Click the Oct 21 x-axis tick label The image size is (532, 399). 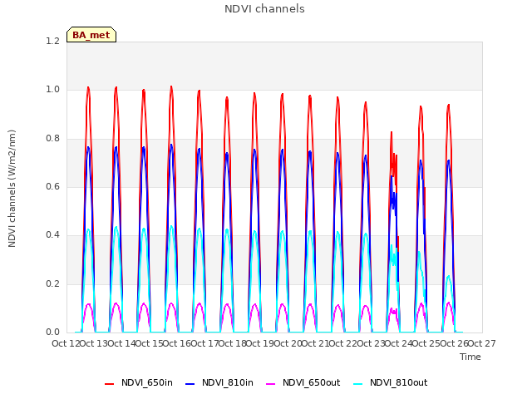[316, 343]
